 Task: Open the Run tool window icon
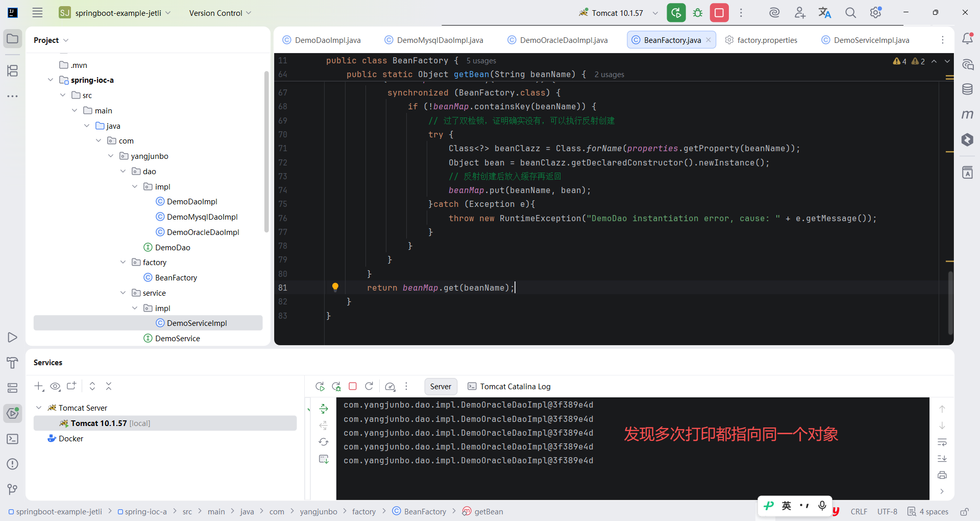pos(13,338)
